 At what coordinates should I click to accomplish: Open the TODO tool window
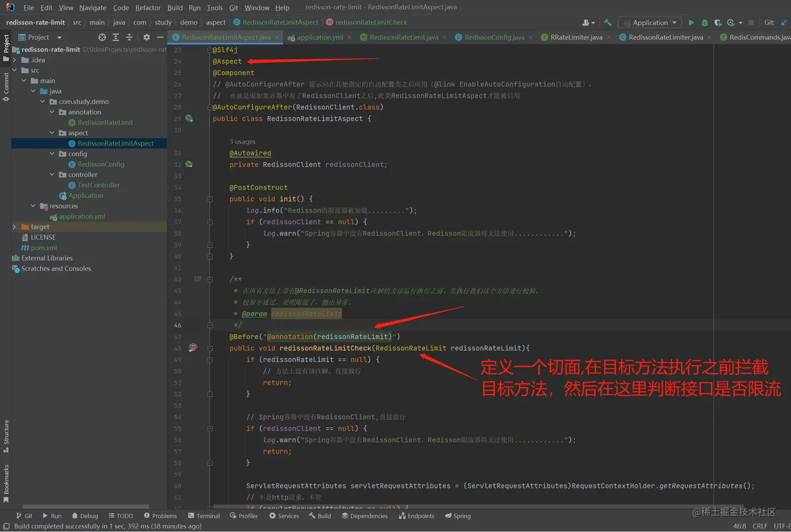click(x=121, y=516)
